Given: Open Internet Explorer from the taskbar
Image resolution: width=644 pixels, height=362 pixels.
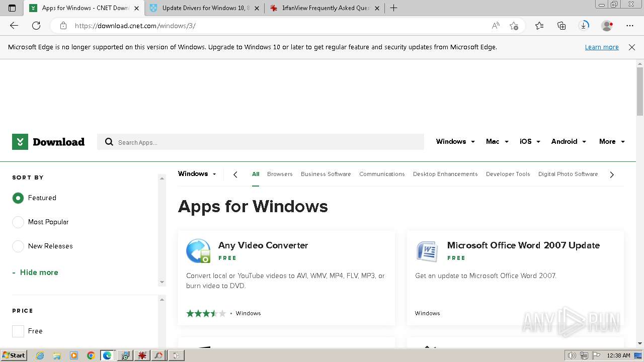Looking at the screenshot, I should click(x=40, y=355).
